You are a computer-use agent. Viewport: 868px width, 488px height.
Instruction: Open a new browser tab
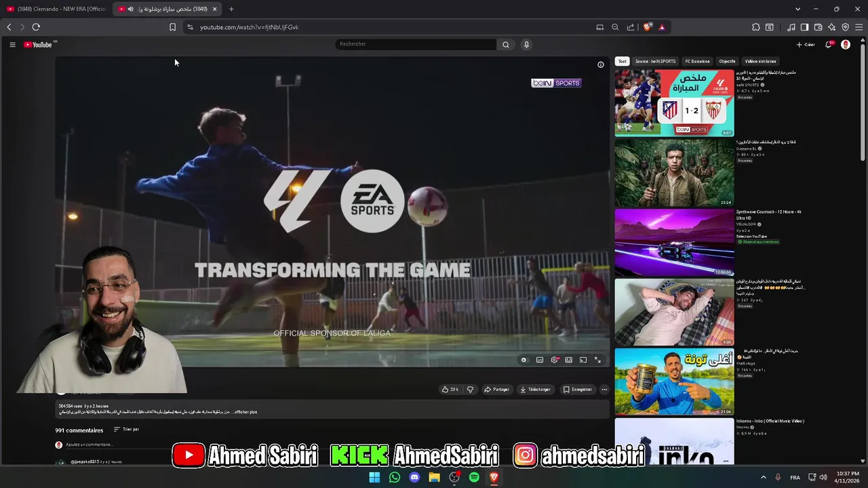pos(231,9)
